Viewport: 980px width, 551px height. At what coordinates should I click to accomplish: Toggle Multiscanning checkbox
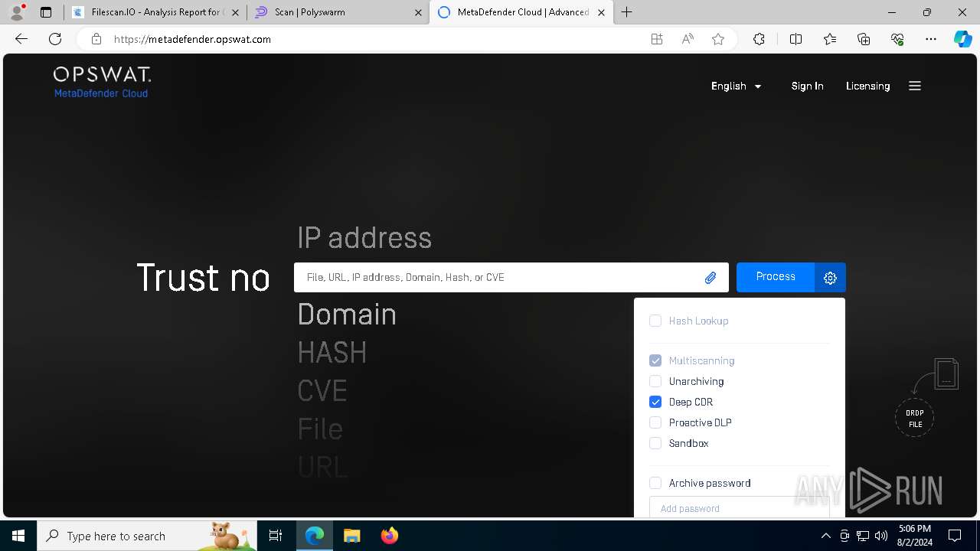tap(655, 360)
